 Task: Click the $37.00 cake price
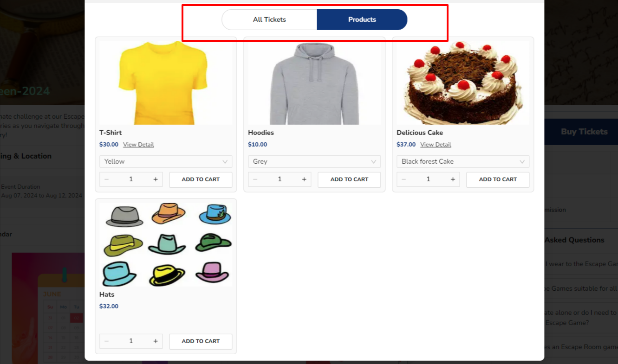click(x=406, y=145)
